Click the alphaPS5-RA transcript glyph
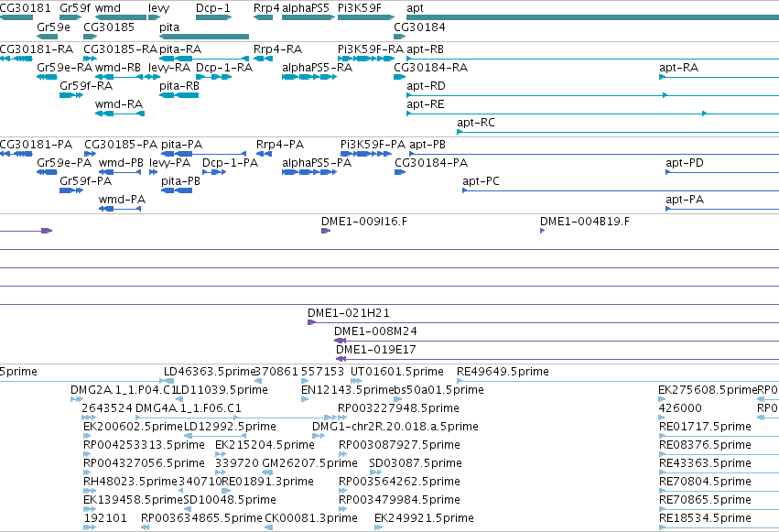Image resolution: width=779 pixels, height=532 pixels. coord(309,77)
